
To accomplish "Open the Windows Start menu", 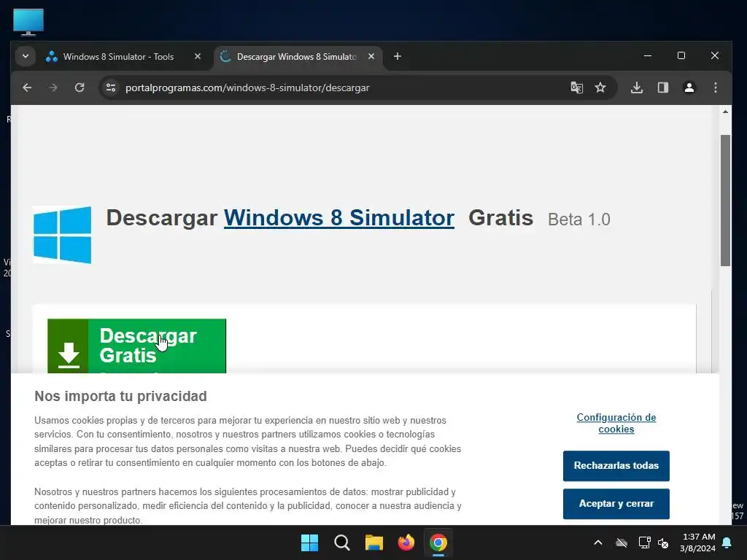I will 309,542.
